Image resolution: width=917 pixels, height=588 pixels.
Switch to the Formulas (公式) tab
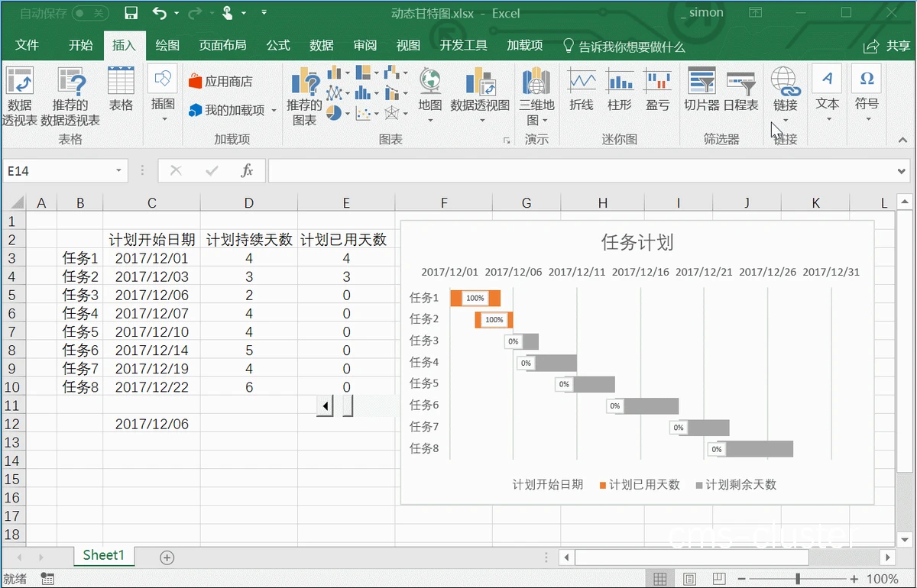[278, 46]
